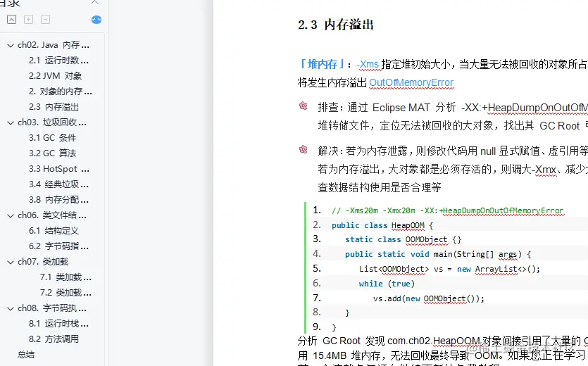
Task: Jump to outline entry 8.1 运行时栈
Action: 58,324
